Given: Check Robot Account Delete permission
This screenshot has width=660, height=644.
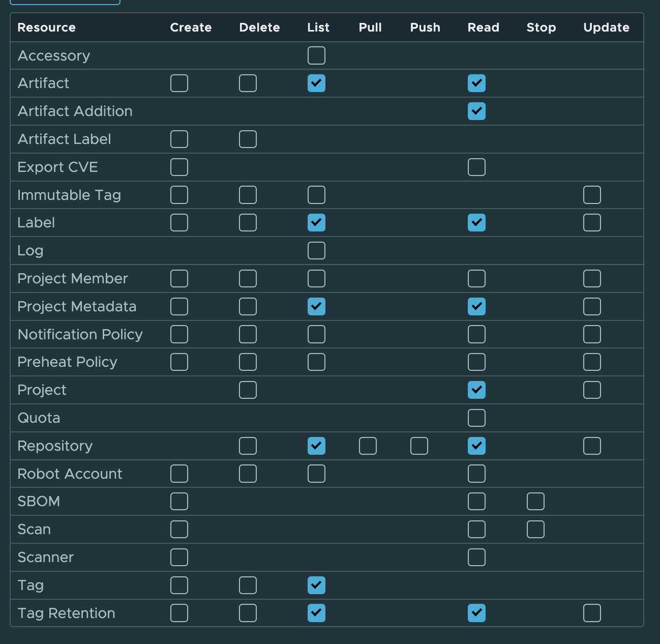Looking at the screenshot, I should (x=248, y=474).
